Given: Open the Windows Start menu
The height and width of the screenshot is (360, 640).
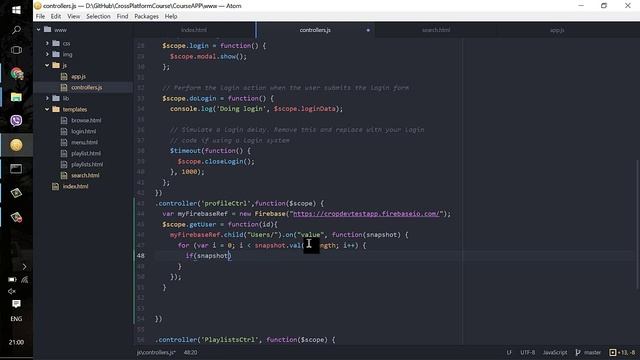Looking at the screenshot, I should click(16, 10).
